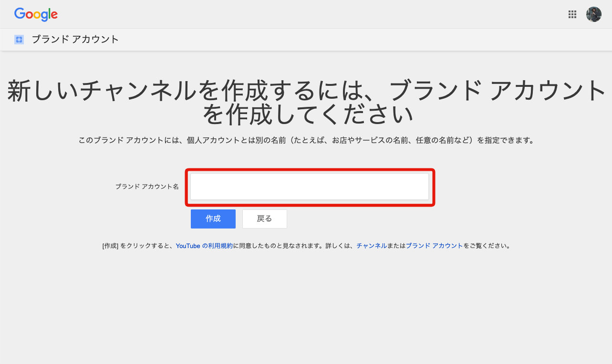Open the YouTube の利用規約 link

[x=204, y=246]
